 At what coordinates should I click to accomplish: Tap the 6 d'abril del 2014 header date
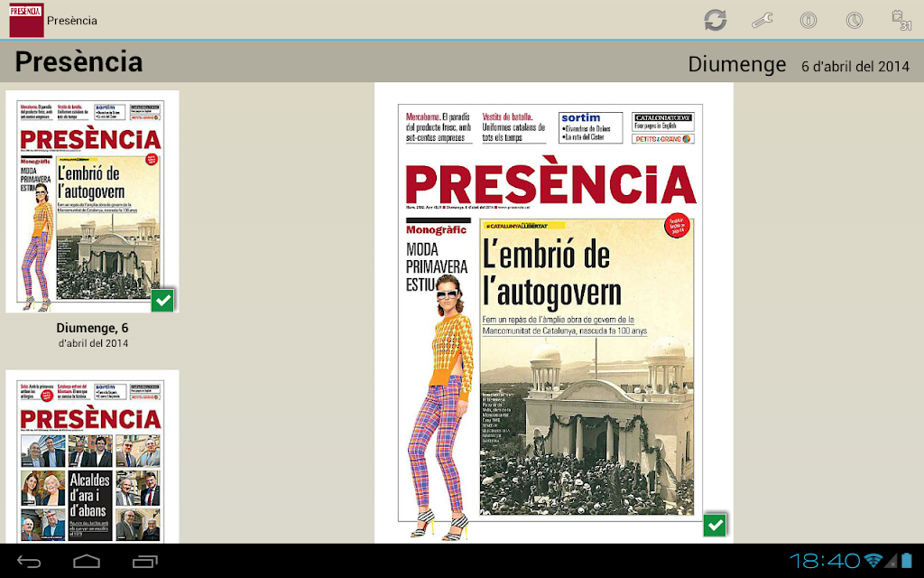pyautogui.click(x=855, y=67)
